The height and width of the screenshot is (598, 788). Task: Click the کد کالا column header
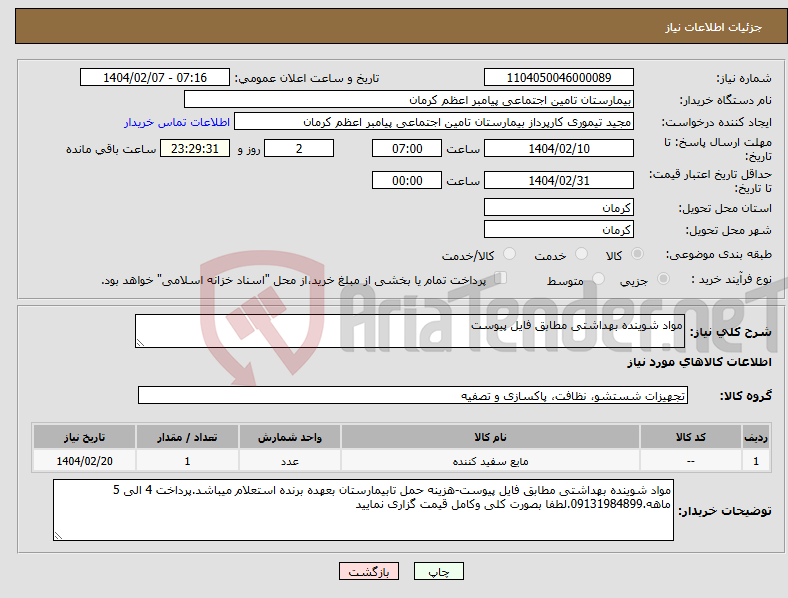[691, 437]
